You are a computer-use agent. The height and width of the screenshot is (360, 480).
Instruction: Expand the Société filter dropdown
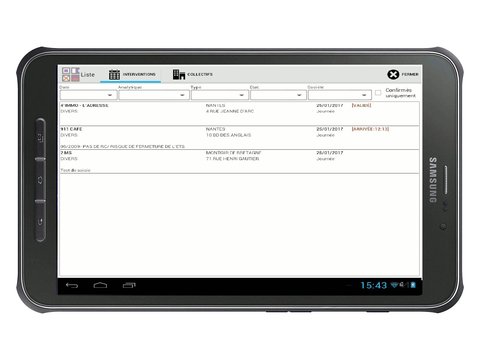tap(340, 95)
